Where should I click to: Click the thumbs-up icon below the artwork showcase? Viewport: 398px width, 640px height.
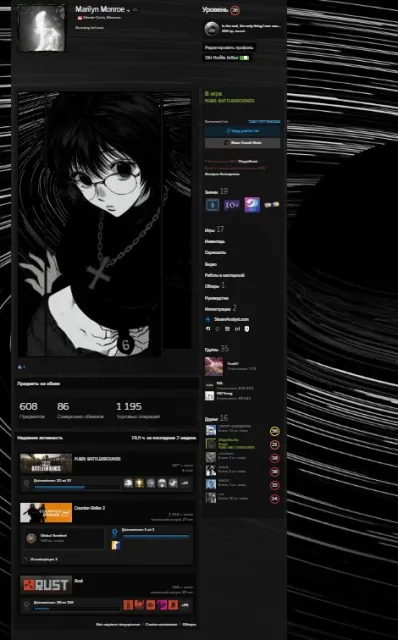pos(20,367)
